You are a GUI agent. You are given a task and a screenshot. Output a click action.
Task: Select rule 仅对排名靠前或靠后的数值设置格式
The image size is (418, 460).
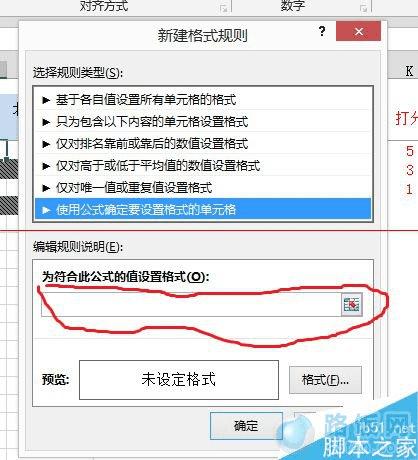pos(203,143)
